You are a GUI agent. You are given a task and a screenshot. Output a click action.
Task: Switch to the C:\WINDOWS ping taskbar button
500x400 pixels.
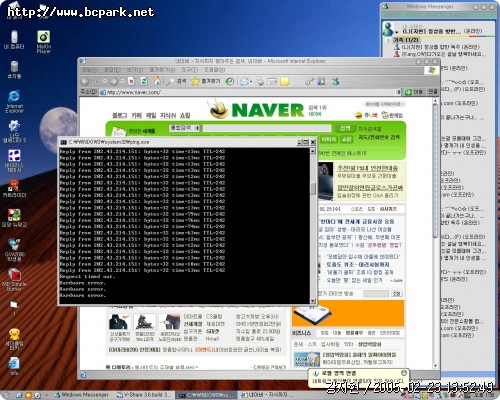click(x=205, y=395)
